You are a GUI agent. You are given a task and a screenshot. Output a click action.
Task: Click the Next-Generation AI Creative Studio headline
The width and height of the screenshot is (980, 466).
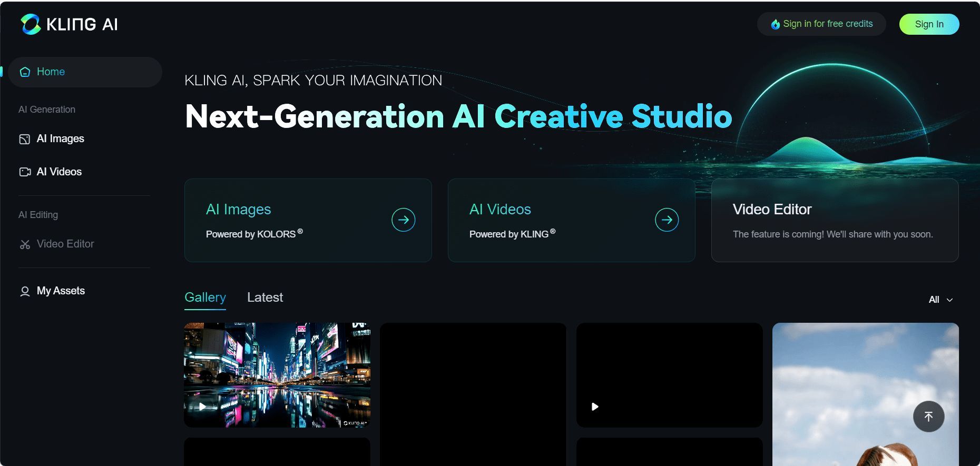point(458,116)
